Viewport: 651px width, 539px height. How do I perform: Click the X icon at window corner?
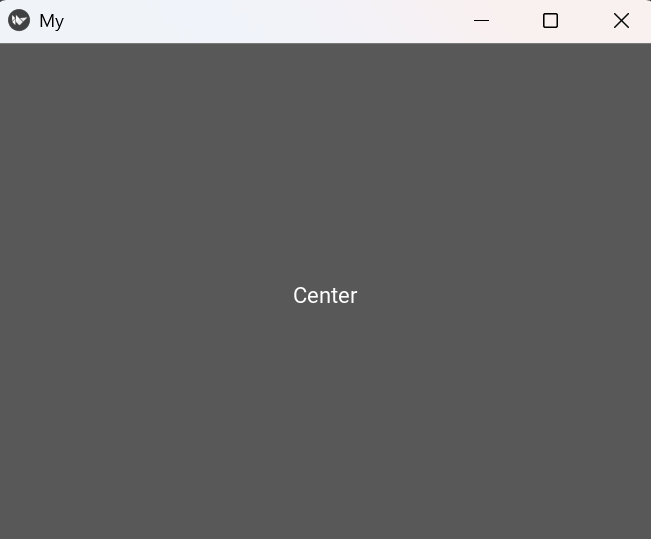[x=621, y=20]
